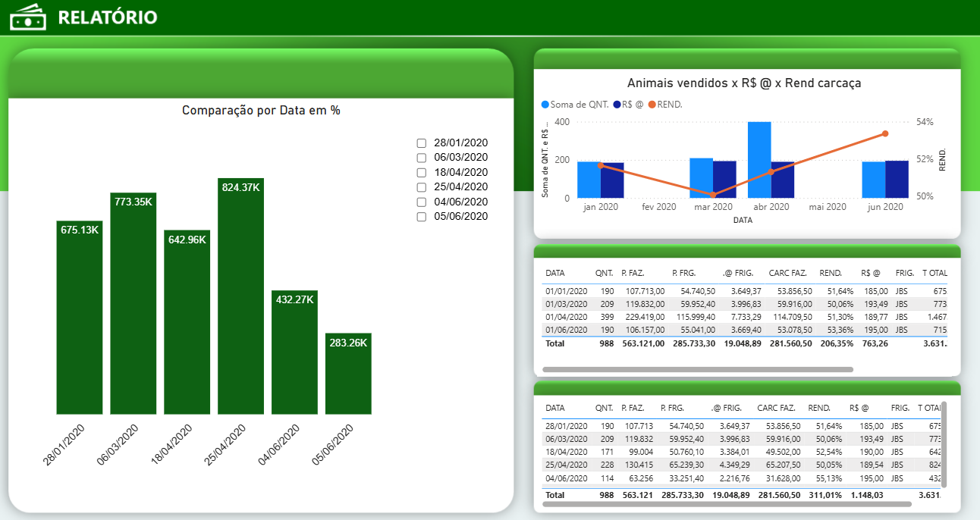Click the upper table's horizontal scrollbar
Image resolution: width=980 pixels, height=520 pixels.
(698, 370)
